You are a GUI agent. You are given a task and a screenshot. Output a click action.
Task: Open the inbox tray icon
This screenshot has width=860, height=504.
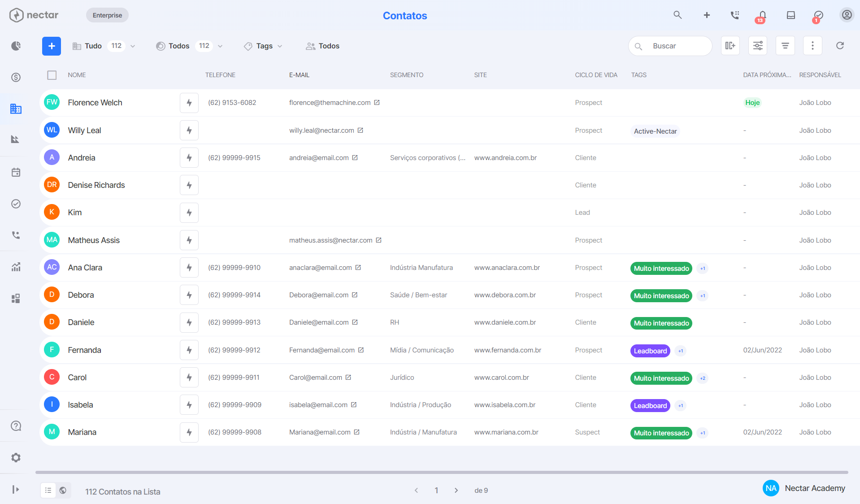click(791, 15)
